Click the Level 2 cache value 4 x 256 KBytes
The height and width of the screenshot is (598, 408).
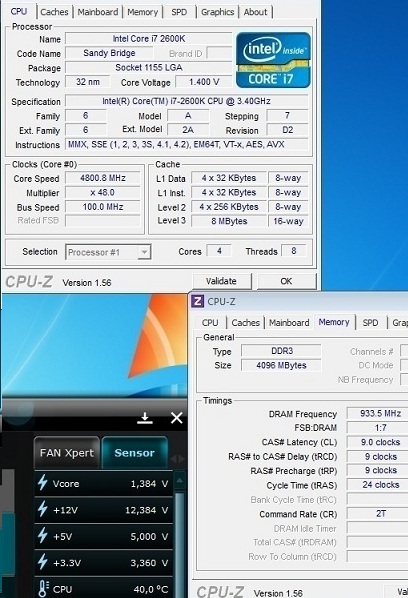click(x=229, y=207)
